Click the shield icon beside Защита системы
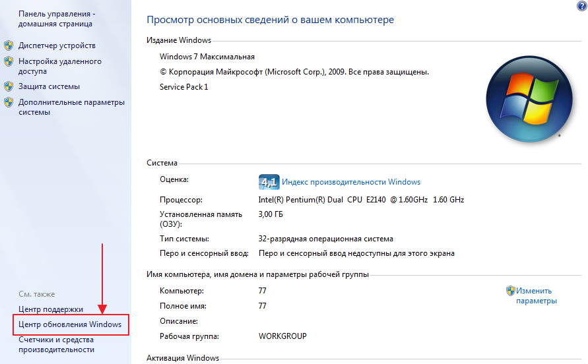This screenshot has height=364, width=588. click(9, 86)
